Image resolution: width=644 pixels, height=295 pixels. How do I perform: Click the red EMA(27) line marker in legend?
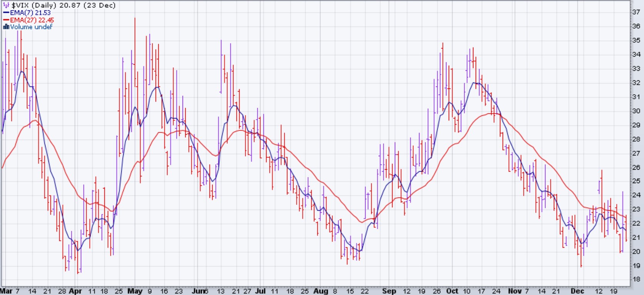(6, 20)
